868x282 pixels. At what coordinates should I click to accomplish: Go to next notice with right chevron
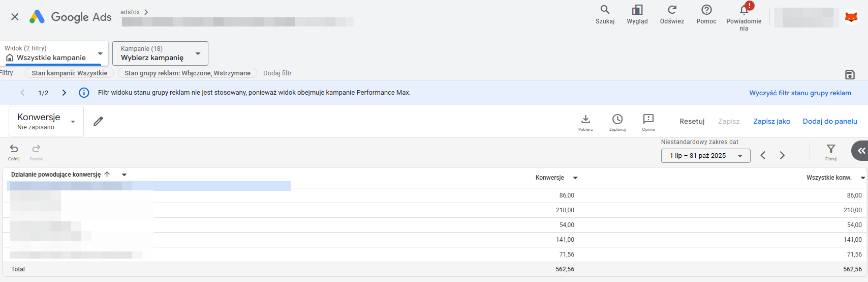tap(64, 93)
